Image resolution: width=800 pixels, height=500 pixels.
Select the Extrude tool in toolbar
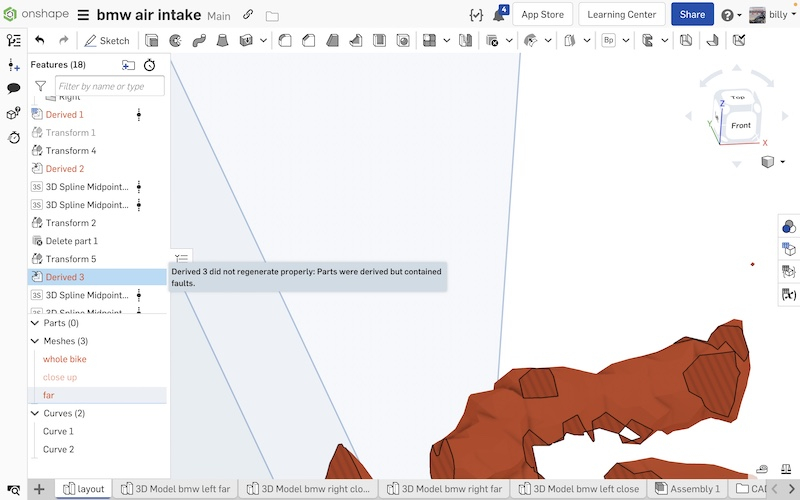(x=152, y=40)
